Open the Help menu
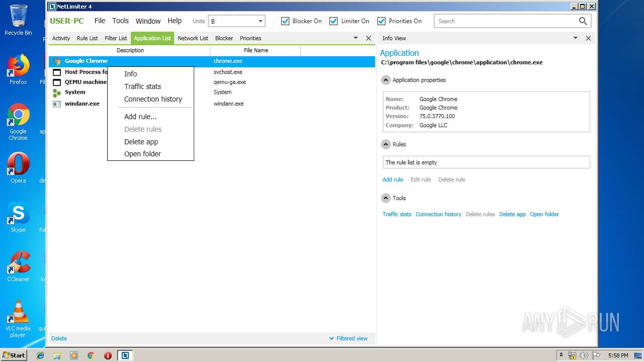The width and height of the screenshot is (644, 362). (175, 21)
